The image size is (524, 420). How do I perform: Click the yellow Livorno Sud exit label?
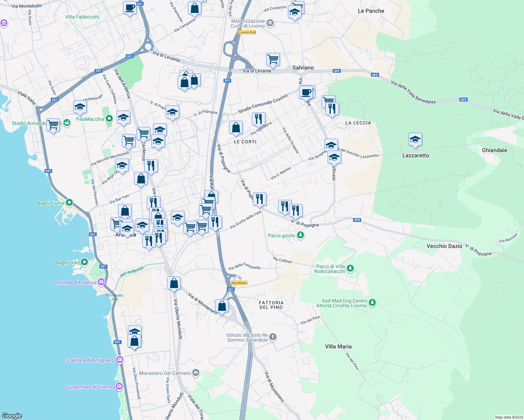247,32
